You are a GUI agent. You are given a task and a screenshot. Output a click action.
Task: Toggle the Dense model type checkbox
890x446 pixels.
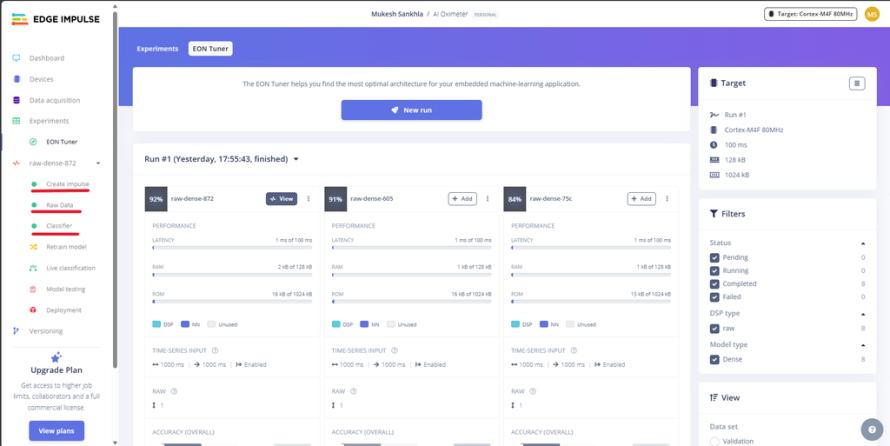(x=715, y=359)
